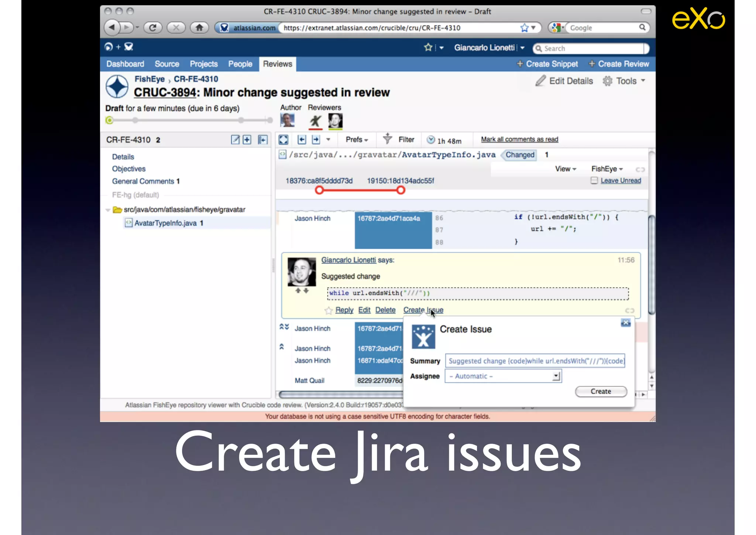Image resolution: width=756 pixels, height=535 pixels.
Task: Click the 19150 revision slider handle
Action: click(401, 190)
